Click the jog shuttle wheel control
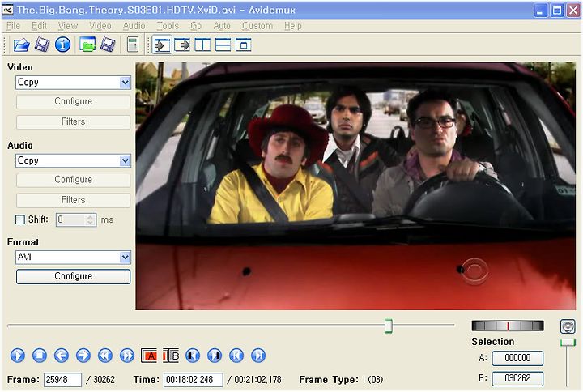583x392 pixels. [x=508, y=326]
